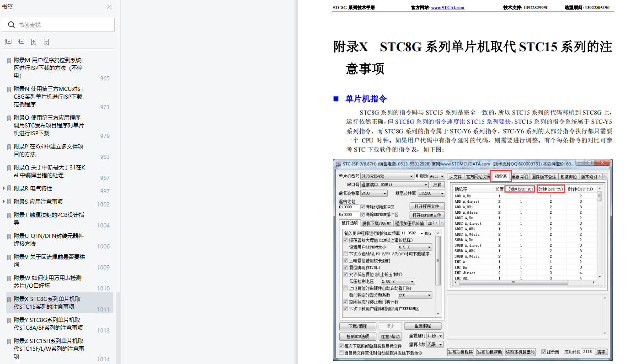Switch to 固件版本备注 tab
631x364 pixels.
tap(544, 177)
